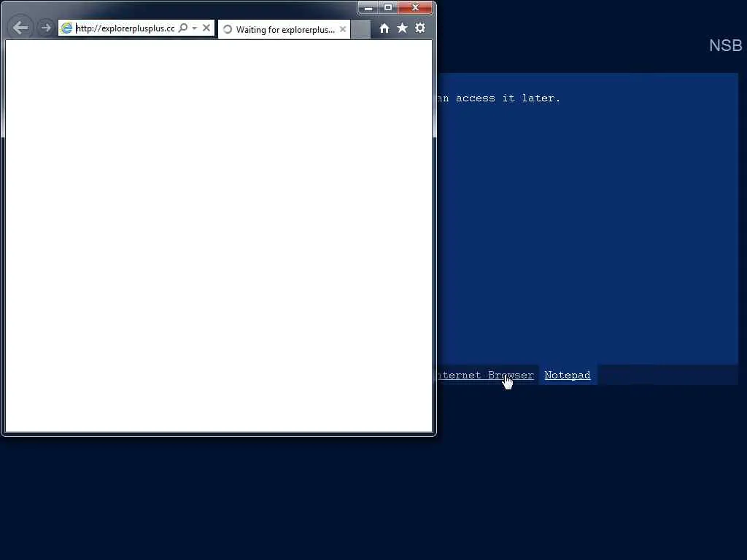Close the 'Waiting for explorerplus...' tab
The height and width of the screenshot is (560, 747).
pyautogui.click(x=343, y=29)
